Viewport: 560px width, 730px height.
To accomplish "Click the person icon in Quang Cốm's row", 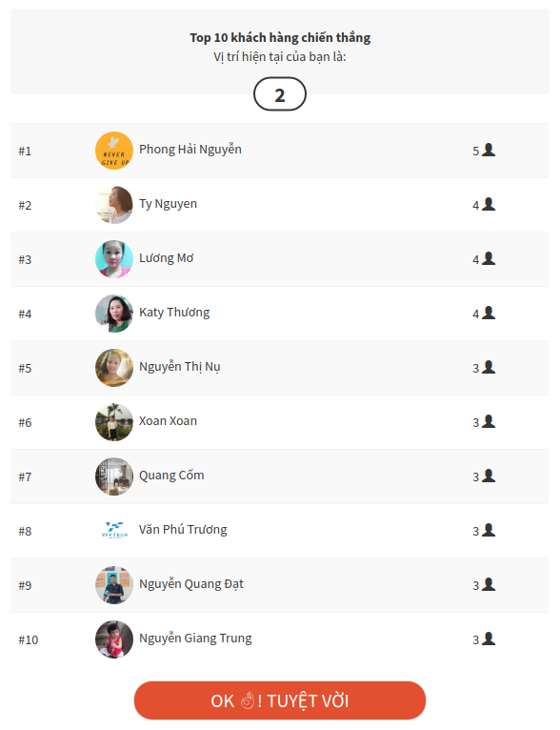I will click(489, 476).
